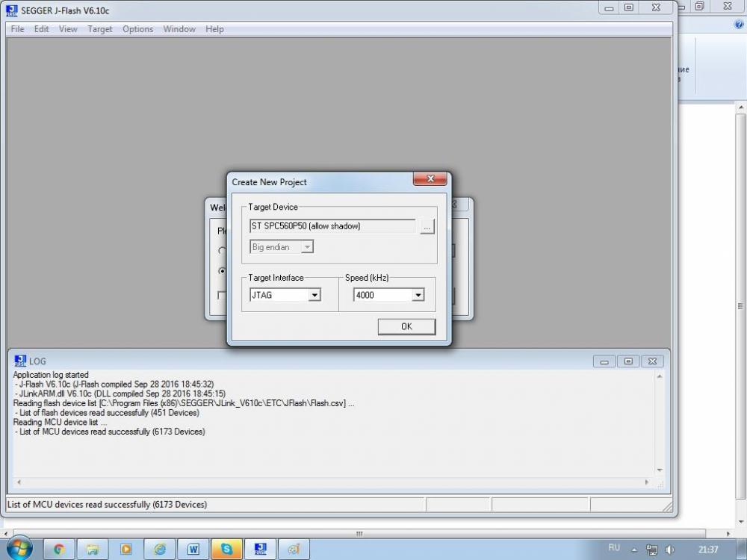Click the "JLinkARM.dll V6.10c" log line
The height and width of the screenshot is (560, 747).
[120, 393]
